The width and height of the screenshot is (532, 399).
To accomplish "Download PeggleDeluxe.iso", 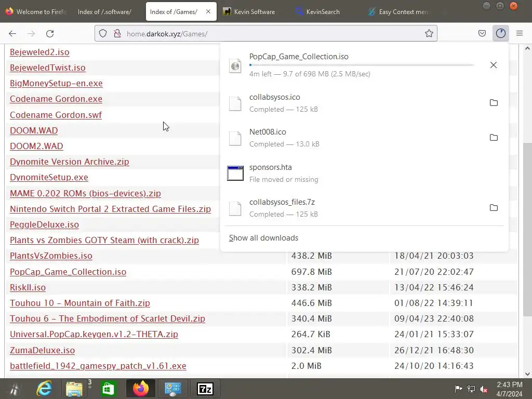I will coord(45,224).
